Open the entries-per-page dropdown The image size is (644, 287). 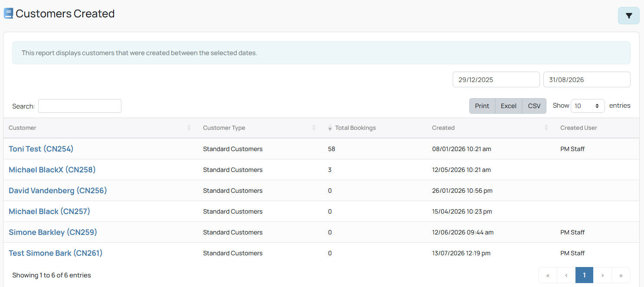(x=588, y=106)
